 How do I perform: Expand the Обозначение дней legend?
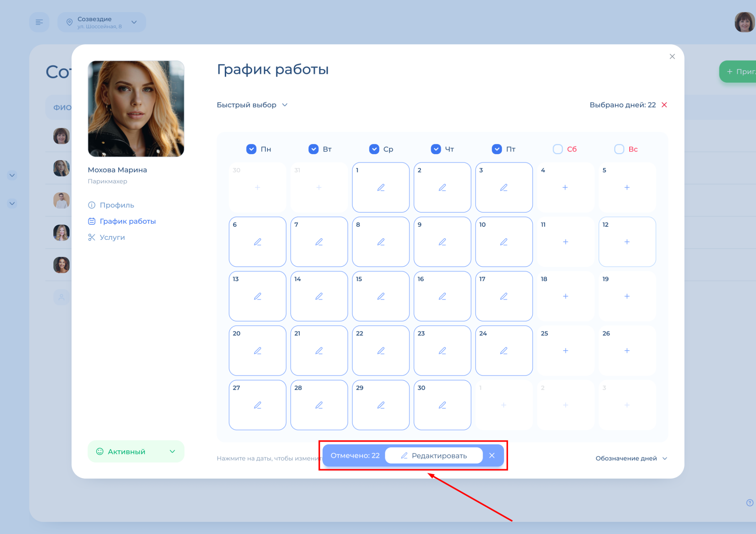pos(631,458)
